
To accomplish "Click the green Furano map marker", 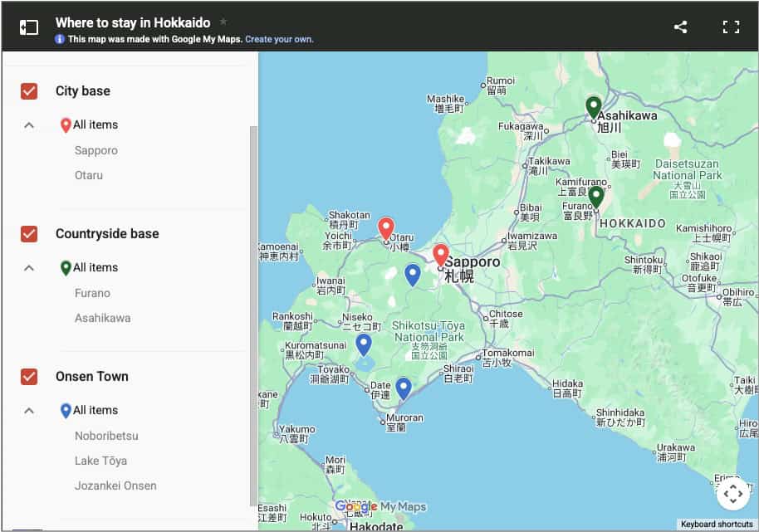I will (x=597, y=198).
